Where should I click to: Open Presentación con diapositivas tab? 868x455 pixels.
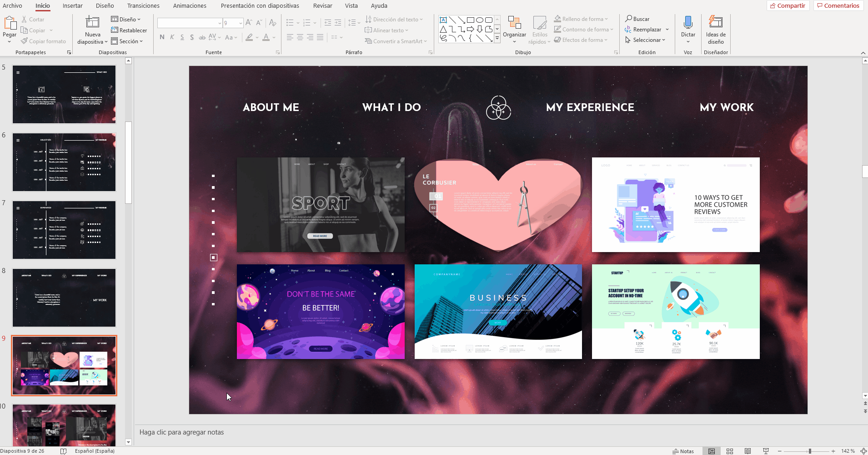click(260, 5)
